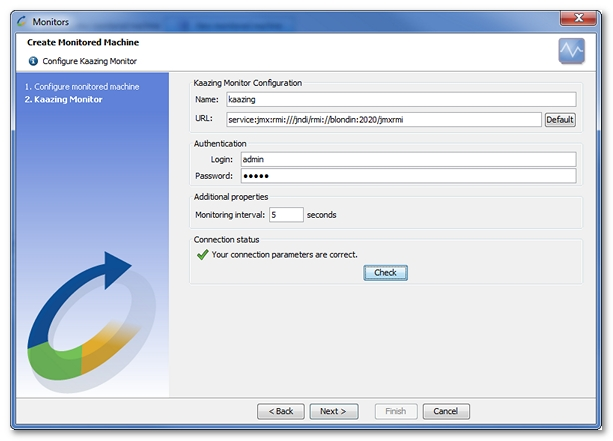Click the 'Authentication' group label
The width and height of the screenshot is (613, 441).
tap(220, 144)
